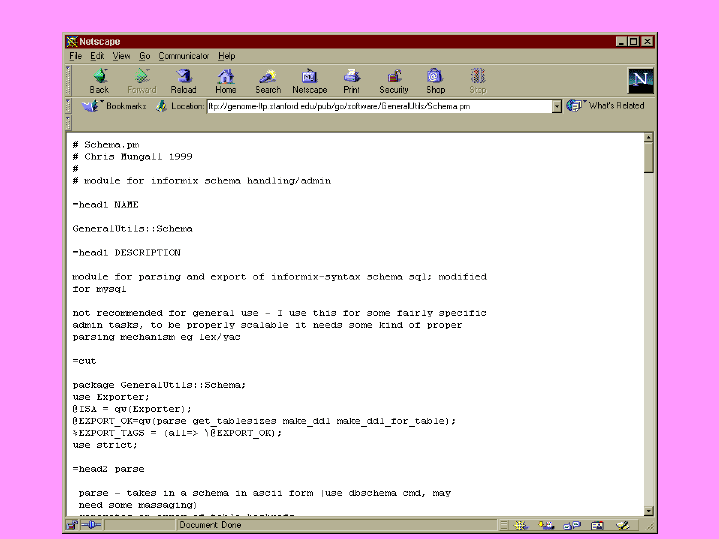The height and width of the screenshot is (539, 719).
Task: Click the Shop toolbar icon
Action: tap(435, 80)
